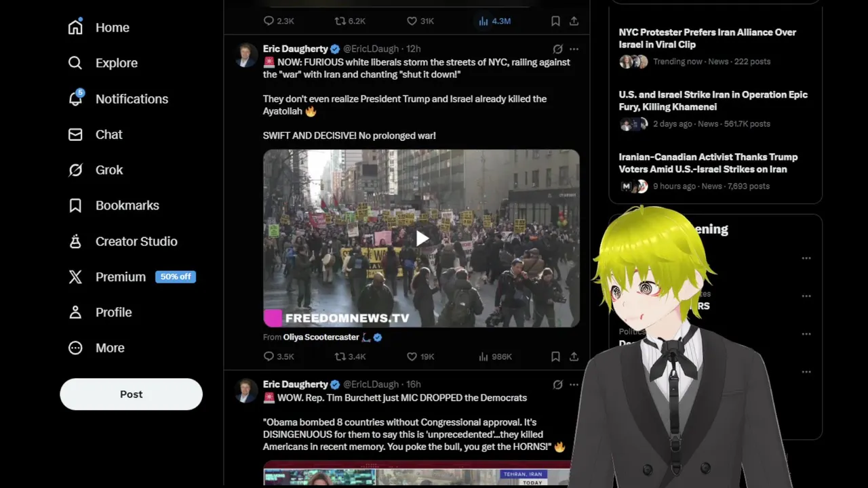Click Grok icon on Tim Burchett post
The width and height of the screenshot is (868, 488).
[557, 384]
